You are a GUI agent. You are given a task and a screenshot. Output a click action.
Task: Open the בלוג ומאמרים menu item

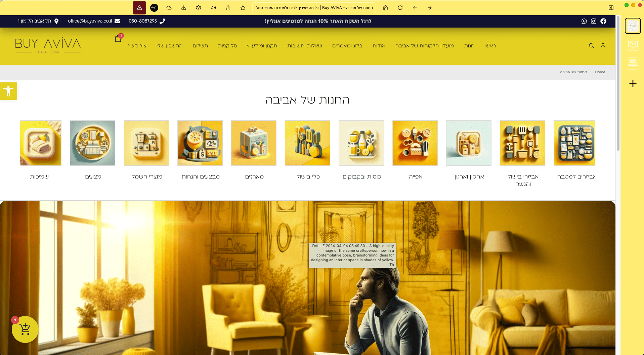(x=347, y=46)
